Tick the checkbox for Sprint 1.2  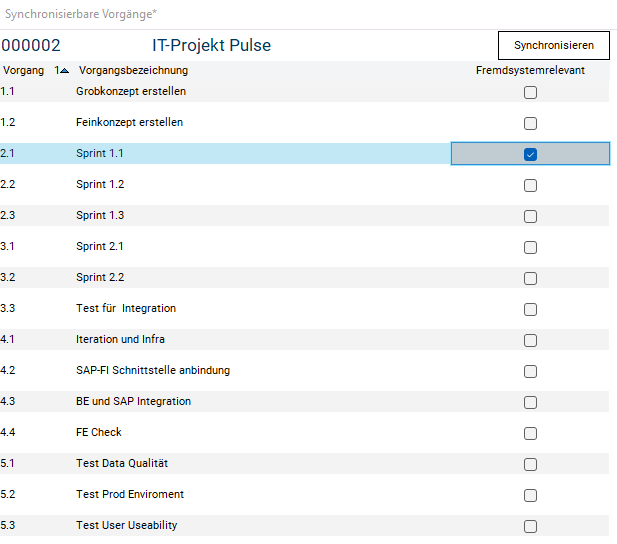530,185
